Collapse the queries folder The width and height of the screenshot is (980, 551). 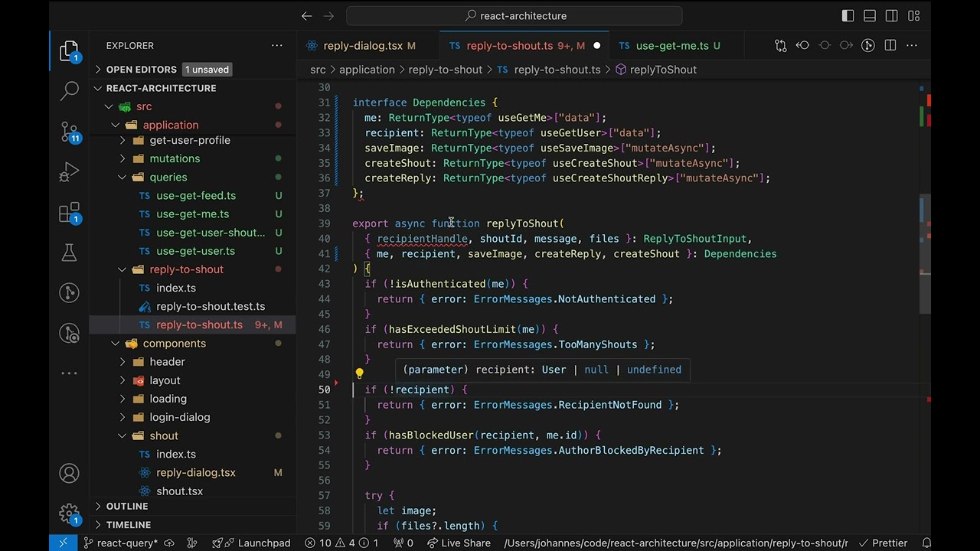(x=122, y=177)
